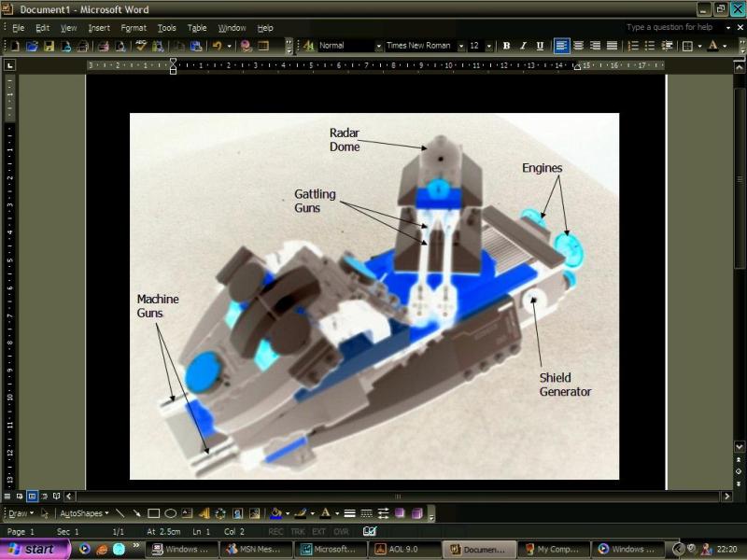
Task: Toggle Underline formatting
Action: 540,45
